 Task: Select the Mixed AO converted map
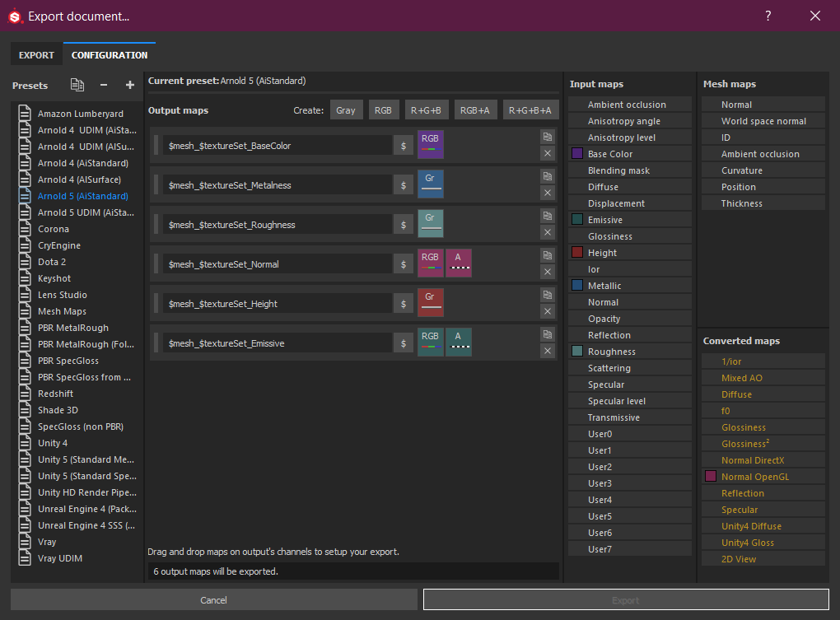[x=763, y=378]
